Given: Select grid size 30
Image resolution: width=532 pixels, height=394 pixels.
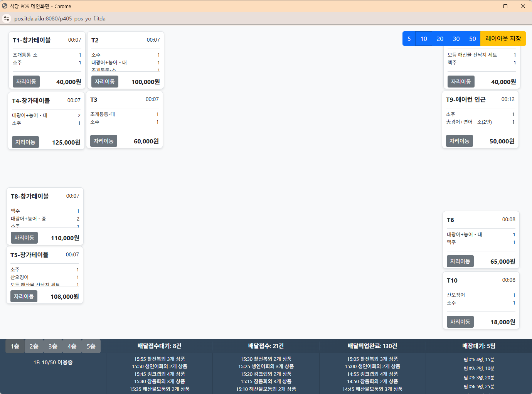Looking at the screenshot, I should tap(456, 39).
